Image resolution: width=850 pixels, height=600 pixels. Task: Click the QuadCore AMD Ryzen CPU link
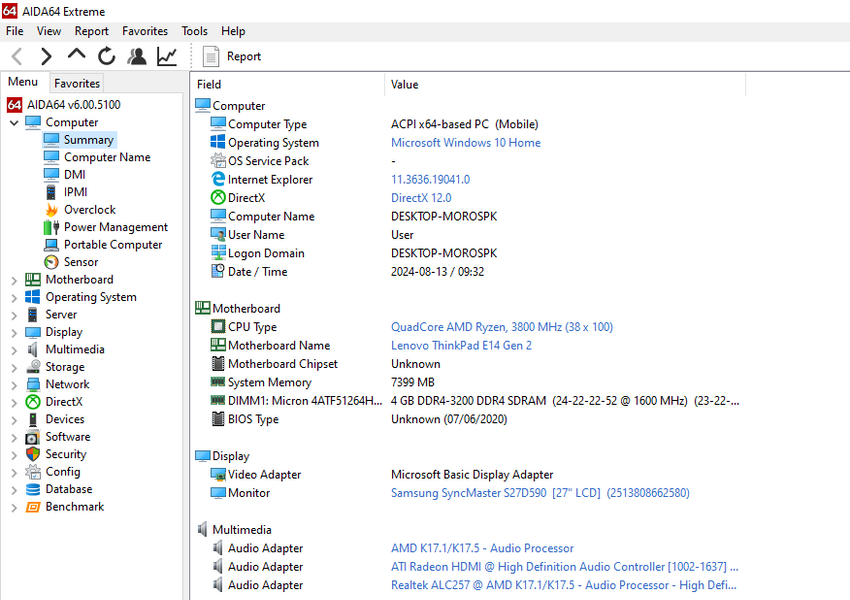(502, 327)
